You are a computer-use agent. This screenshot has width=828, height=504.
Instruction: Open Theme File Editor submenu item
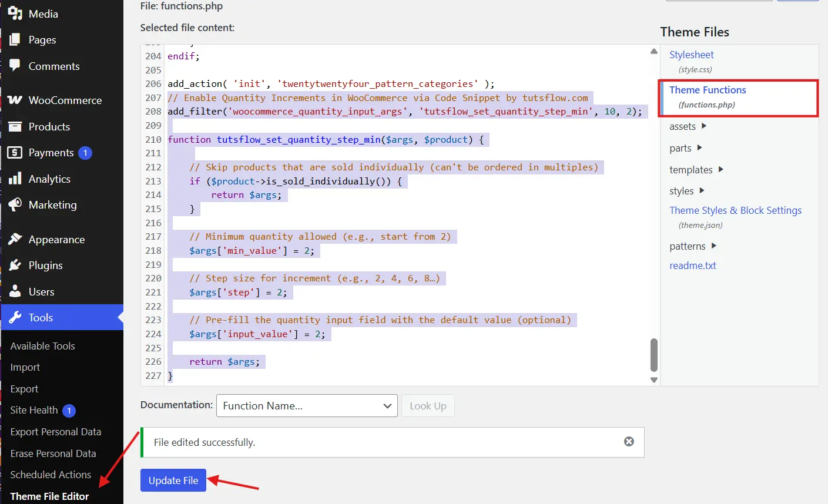pyautogui.click(x=49, y=496)
